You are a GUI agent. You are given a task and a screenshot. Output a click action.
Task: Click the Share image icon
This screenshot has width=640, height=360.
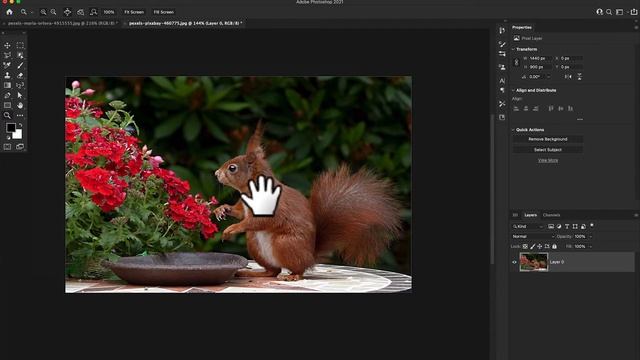click(x=634, y=12)
